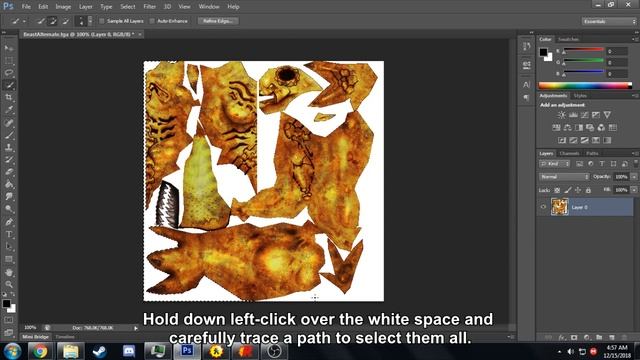Click the red R color slider
The image size is (640, 360).
point(584,50)
